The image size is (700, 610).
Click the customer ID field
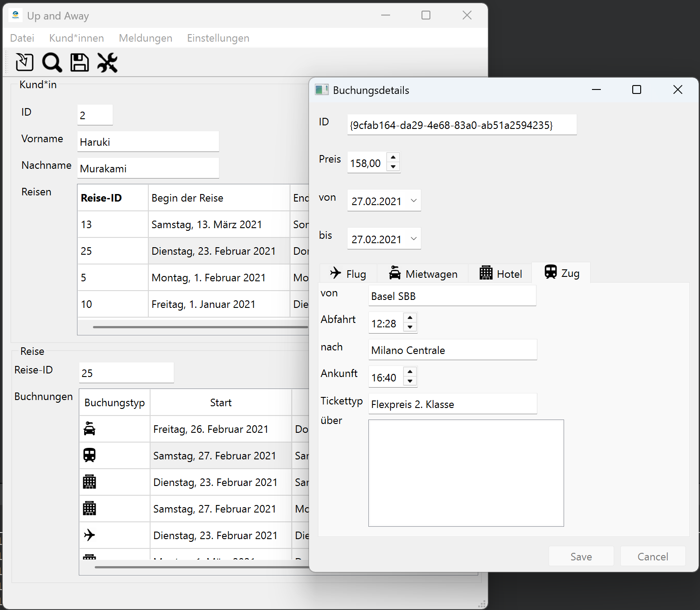[95, 115]
